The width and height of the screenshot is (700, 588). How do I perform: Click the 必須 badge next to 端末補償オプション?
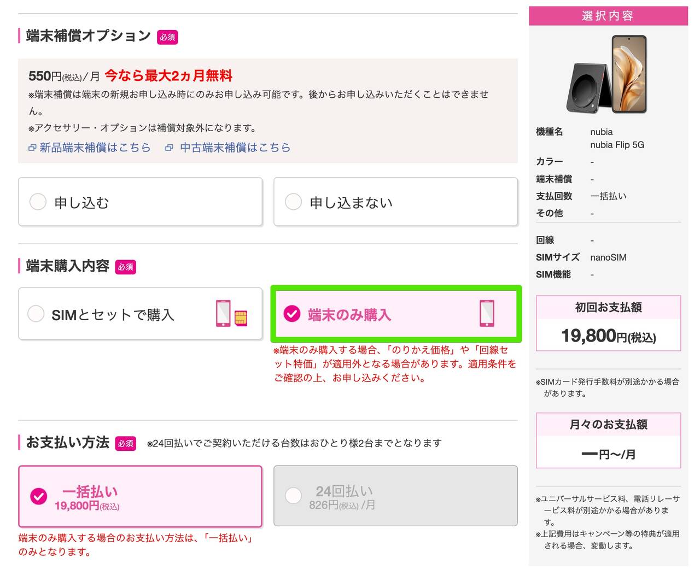(x=167, y=37)
